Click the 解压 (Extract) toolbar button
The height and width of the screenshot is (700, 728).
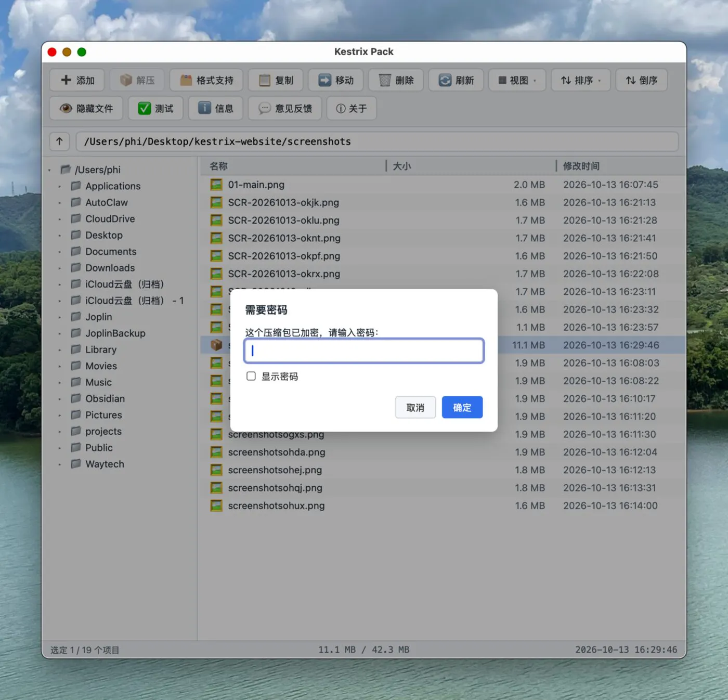(x=137, y=80)
